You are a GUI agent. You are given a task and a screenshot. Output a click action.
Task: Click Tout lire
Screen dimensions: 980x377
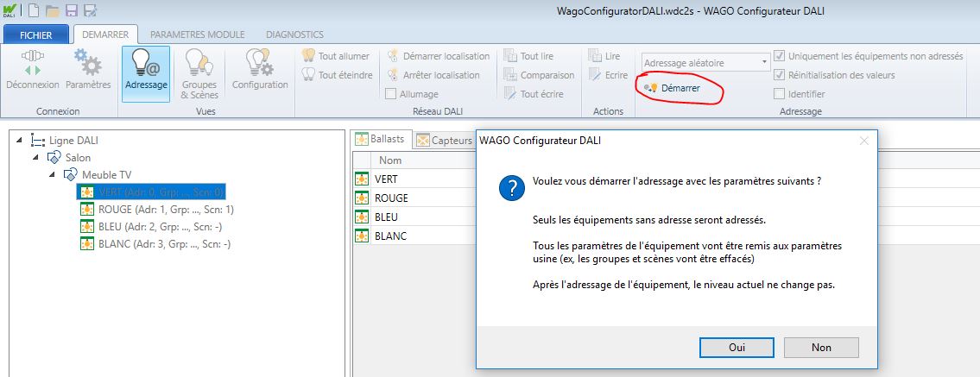[x=528, y=56]
